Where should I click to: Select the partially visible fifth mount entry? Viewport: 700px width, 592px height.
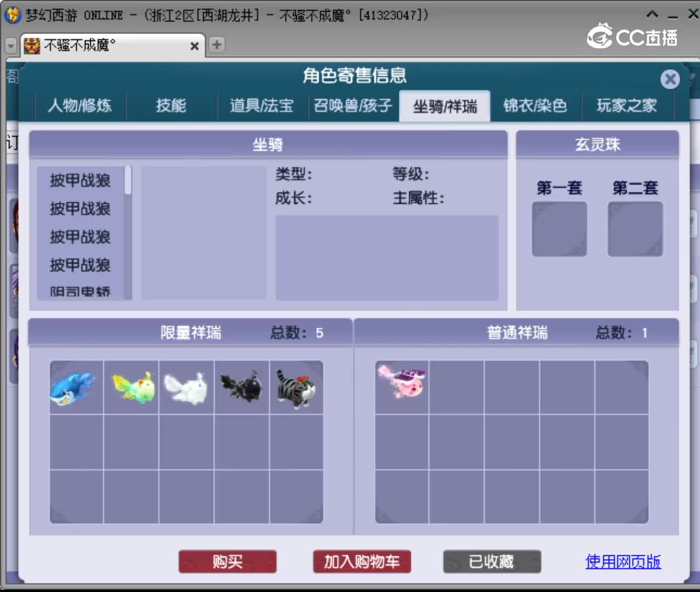(81, 291)
